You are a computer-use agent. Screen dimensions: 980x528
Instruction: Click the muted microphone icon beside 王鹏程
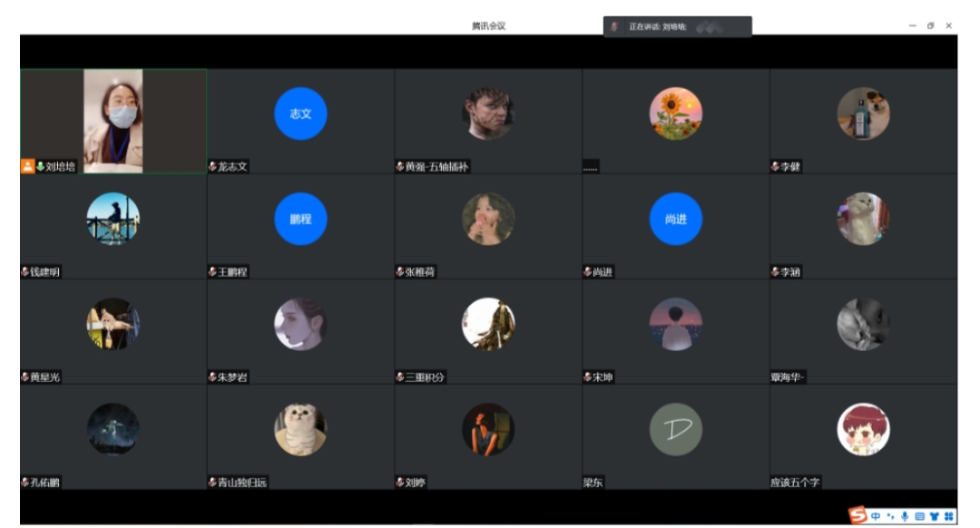pos(212,272)
